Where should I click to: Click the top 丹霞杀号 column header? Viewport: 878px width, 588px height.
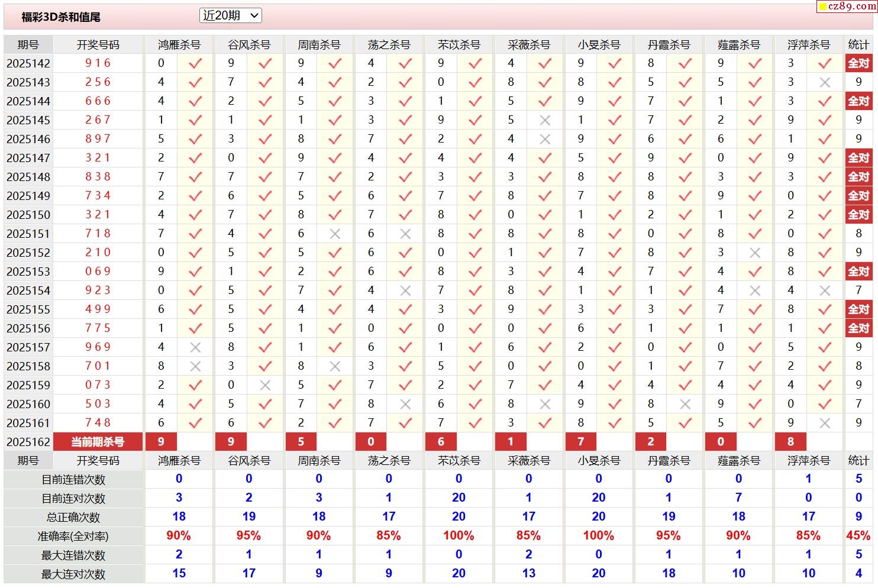pyautogui.click(x=669, y=44)
